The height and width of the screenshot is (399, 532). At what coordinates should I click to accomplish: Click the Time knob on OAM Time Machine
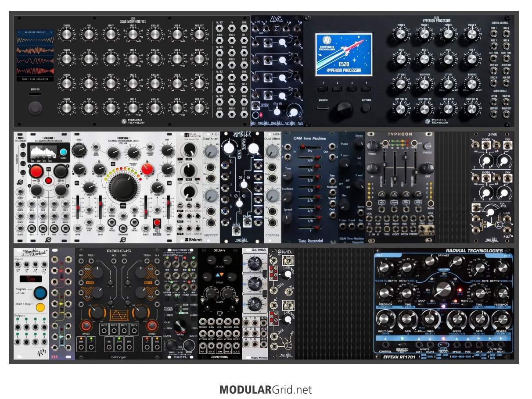coord(288,176)
